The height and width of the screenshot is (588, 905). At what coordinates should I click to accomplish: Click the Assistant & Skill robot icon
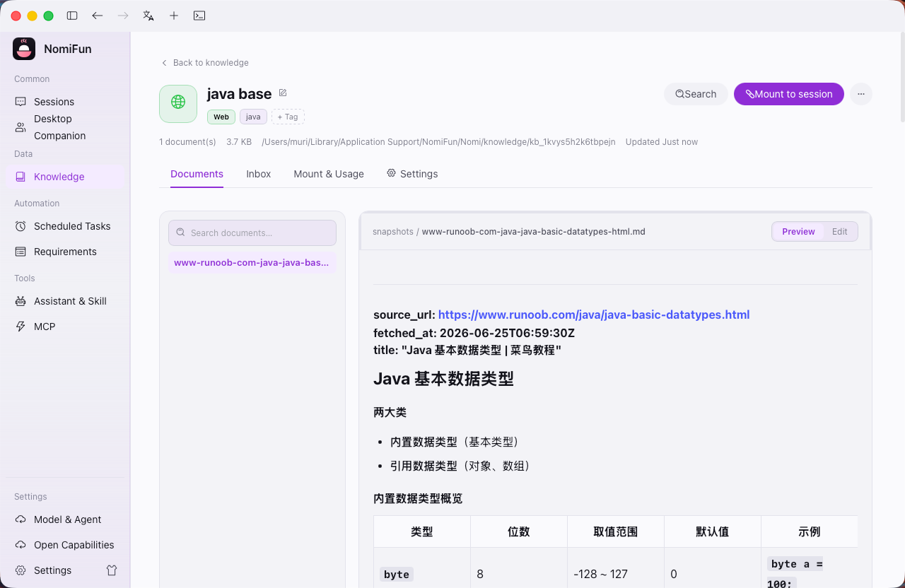coord(21,301)
